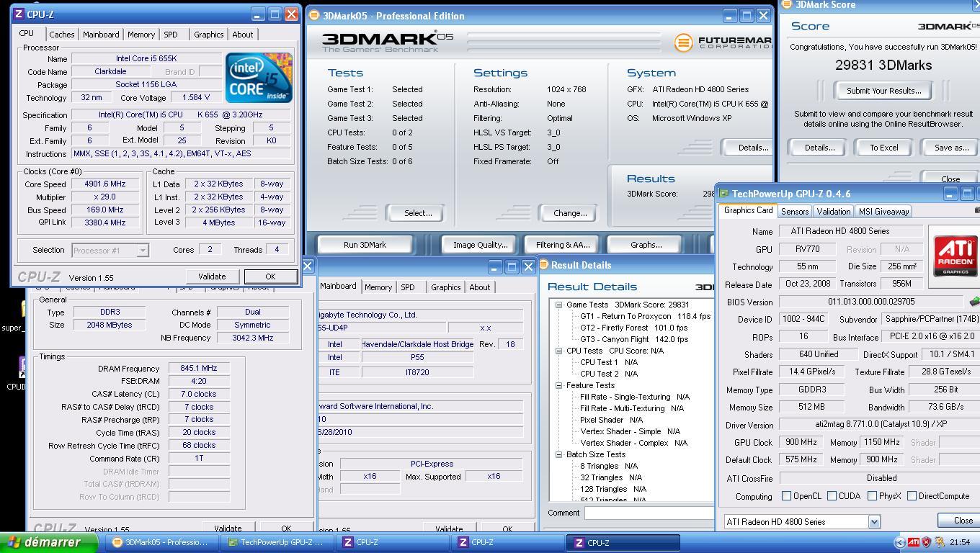Open the CPUID desktop shortcut icon
Screen dimensions: 980x553
(22, 367)
